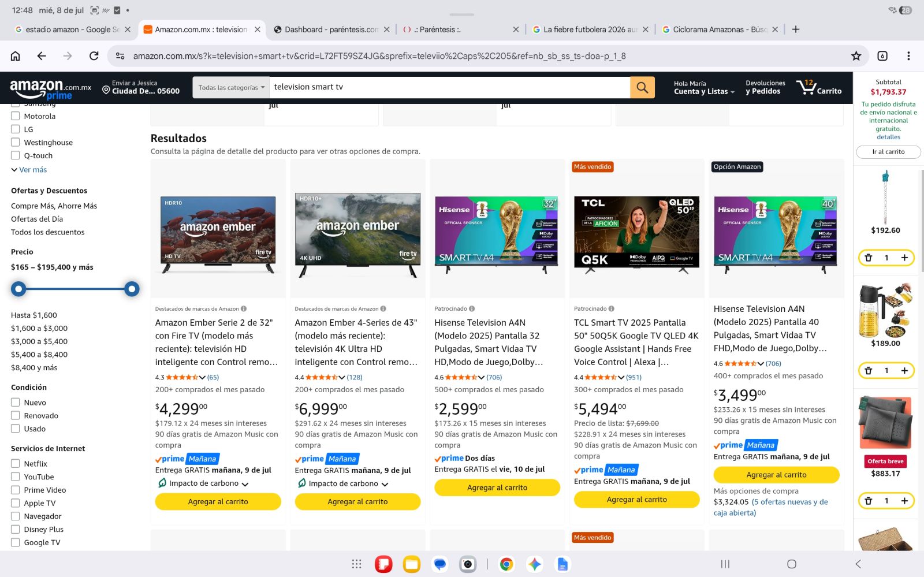Enable the Westinghouse brand checkbox

click(16, 142)
